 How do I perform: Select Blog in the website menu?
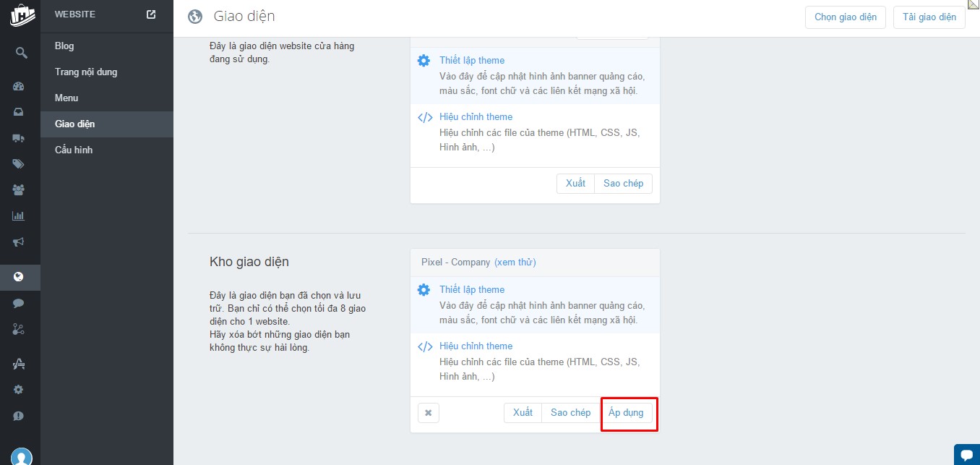[x=64, y=46]
